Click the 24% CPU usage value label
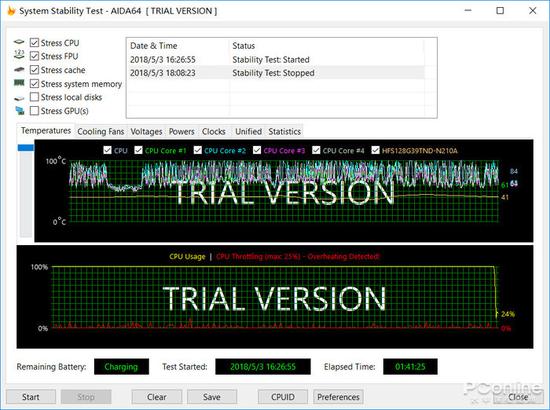This screenshot has height=410, width=550. pos(508,314)
